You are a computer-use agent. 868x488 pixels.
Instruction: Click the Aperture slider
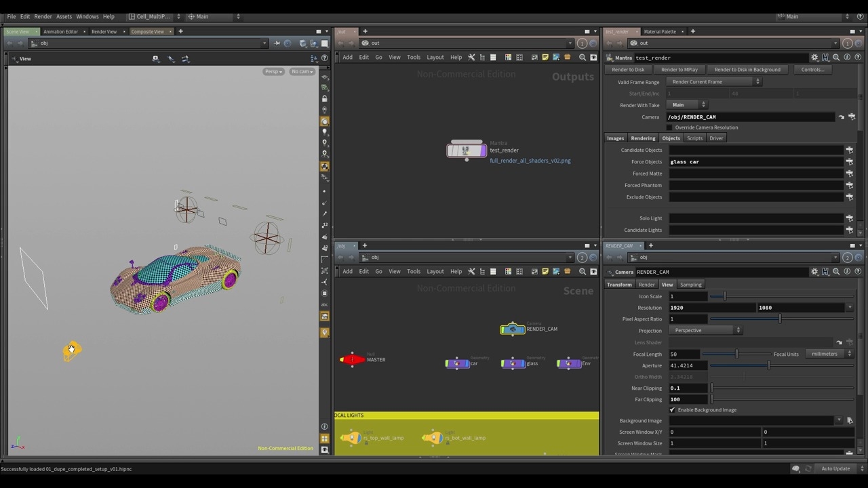tap(768, 365)
